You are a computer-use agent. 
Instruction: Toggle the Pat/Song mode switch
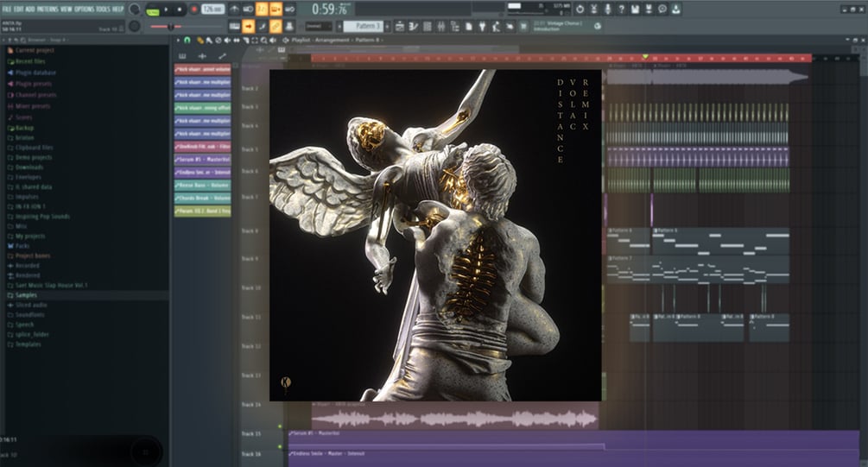pos(153,11)
